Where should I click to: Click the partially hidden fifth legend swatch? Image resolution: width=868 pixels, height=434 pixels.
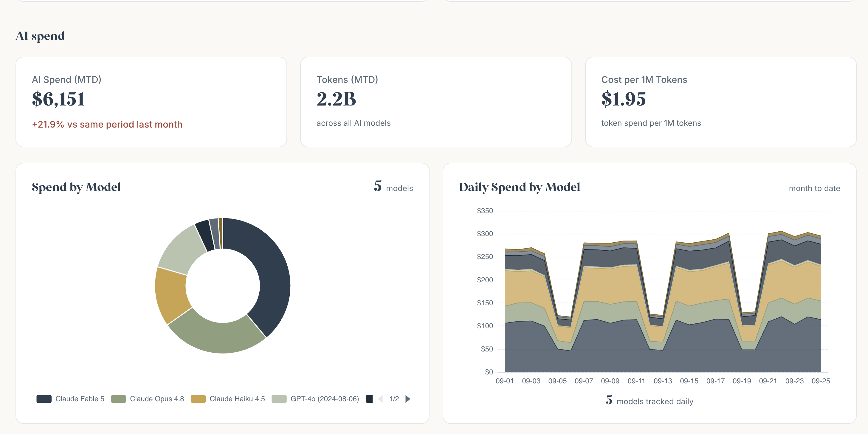[x=369, y=399]
